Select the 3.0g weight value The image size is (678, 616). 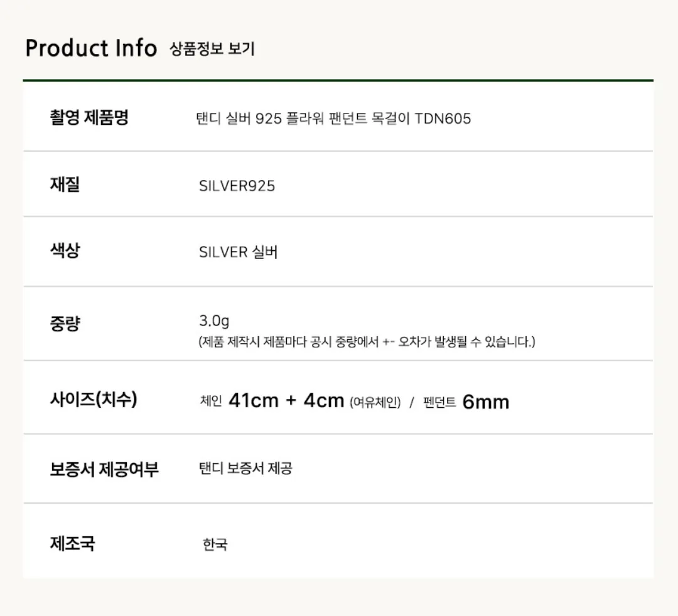click(x=214, y=321)
